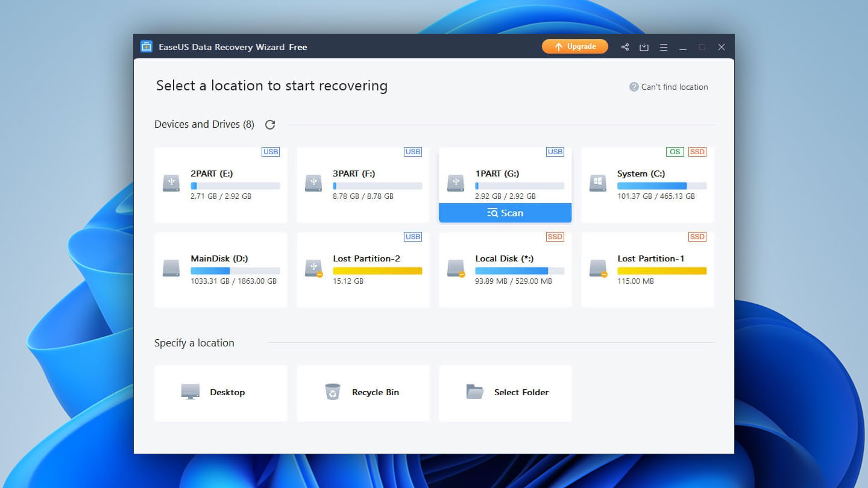868x488 pixels.
Task: Click the question mark help icon
Action: pos(634,87)
